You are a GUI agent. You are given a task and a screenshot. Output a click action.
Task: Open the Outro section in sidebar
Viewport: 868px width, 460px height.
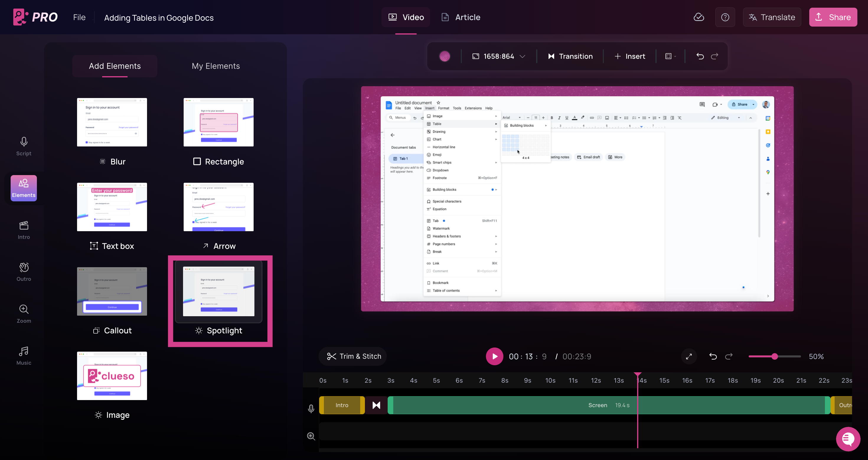[x=24, y=272]
